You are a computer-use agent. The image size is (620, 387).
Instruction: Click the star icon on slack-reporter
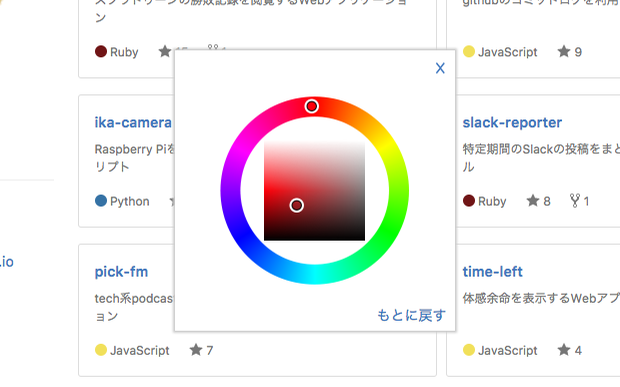[x=533, y=200]
